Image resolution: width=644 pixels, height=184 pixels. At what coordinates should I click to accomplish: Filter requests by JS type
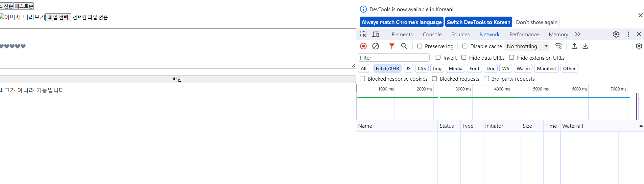[x=408, y=68]
